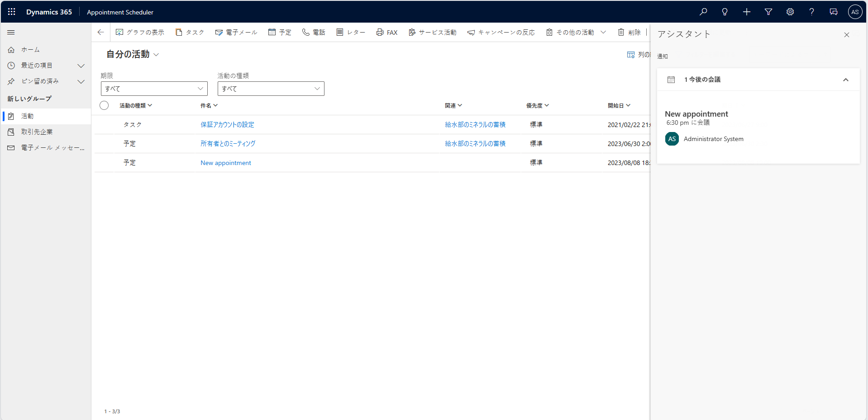The height and width of the screenshot is (420, 868).
Task: Collapse the sitemap with the hamburger icon
Action: (x=11, y=32)
